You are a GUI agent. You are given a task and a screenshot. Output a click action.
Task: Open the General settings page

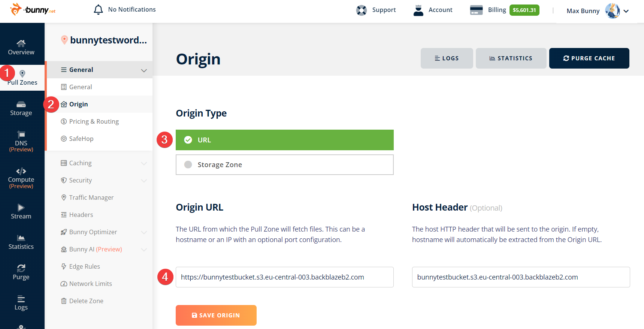[99, 87]
